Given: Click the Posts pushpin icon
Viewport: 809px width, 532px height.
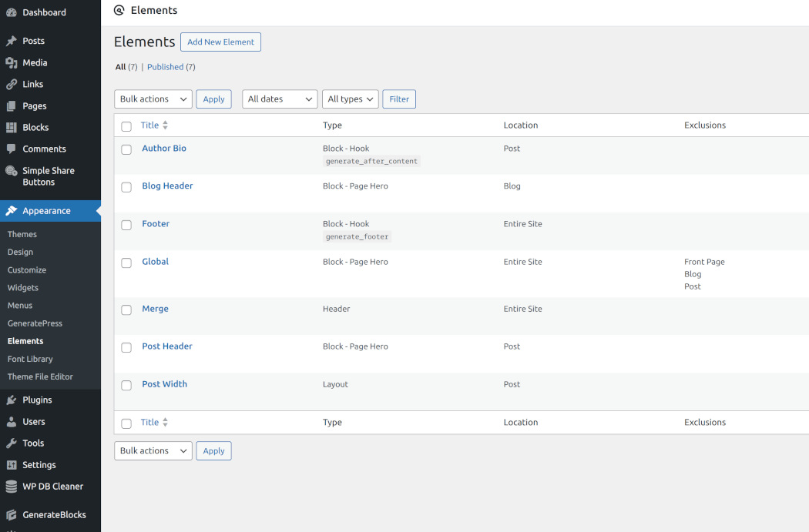Looking at the screenshot, I should coord(11,41).
